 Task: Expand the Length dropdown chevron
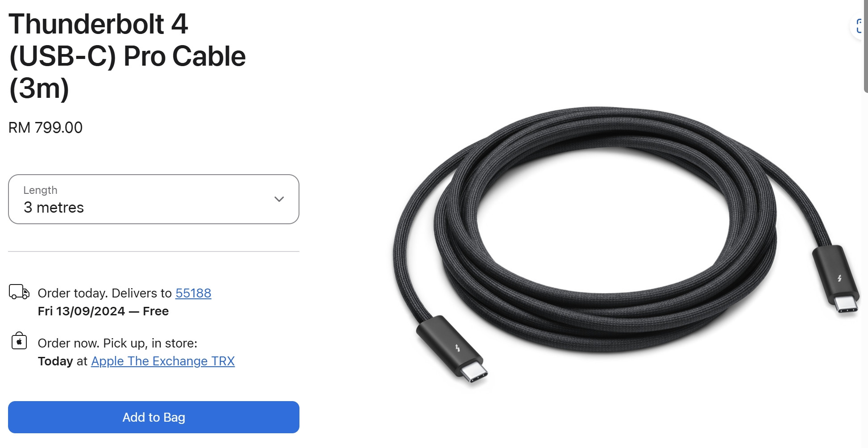click(x=279, y=199)
